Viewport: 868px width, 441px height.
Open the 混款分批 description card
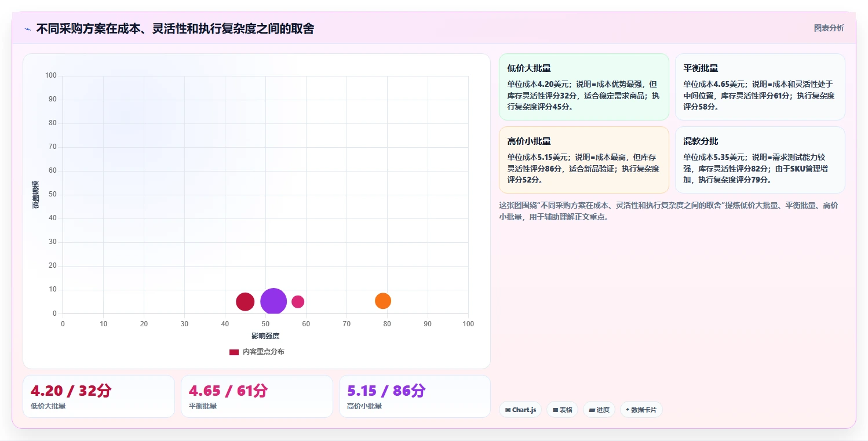[x=760, y=160]
